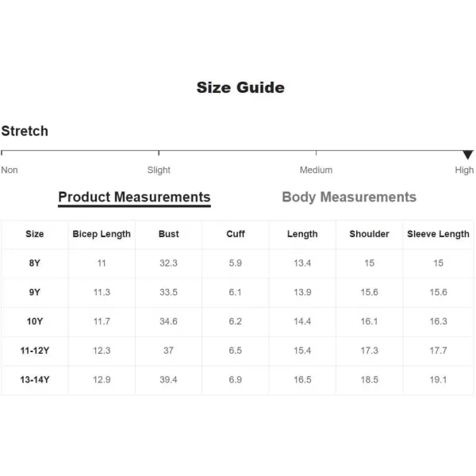Select the 13-14Y size row label
476x476 pixels.
[x=35, y=379]
